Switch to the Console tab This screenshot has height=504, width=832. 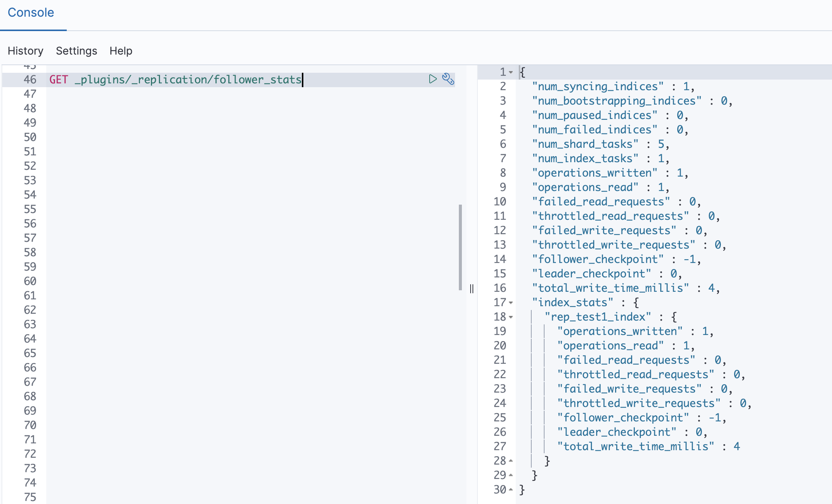point(31,13)
